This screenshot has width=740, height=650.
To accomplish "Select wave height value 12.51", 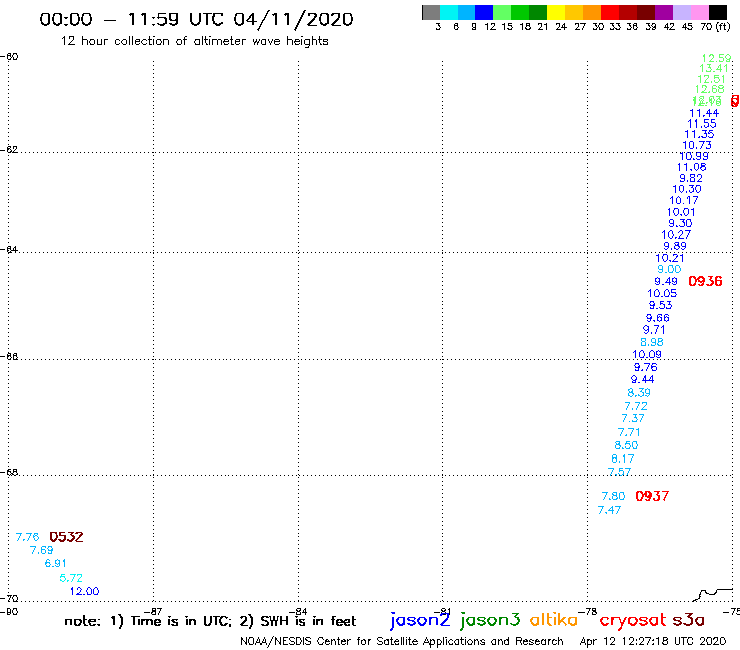I will [711, 79].
